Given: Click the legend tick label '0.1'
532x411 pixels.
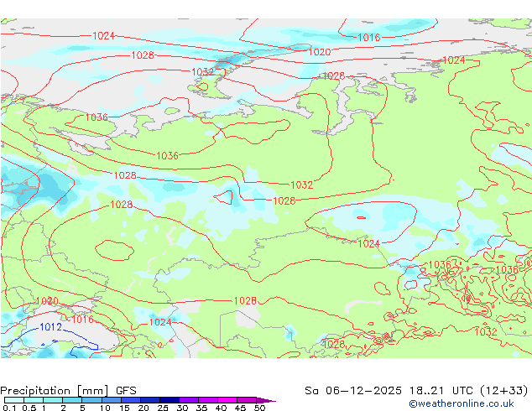Looking at the screenshot, I should pyautogui.click(x=9, y=408).
